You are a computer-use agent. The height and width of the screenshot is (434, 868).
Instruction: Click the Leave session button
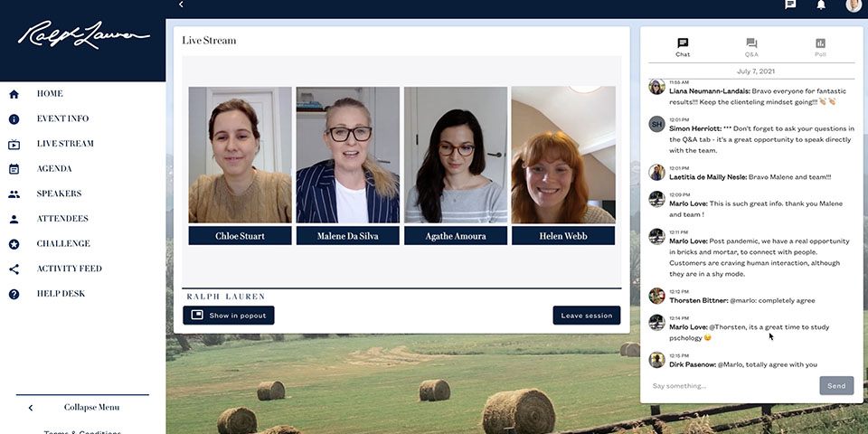(x=587, y=316)
